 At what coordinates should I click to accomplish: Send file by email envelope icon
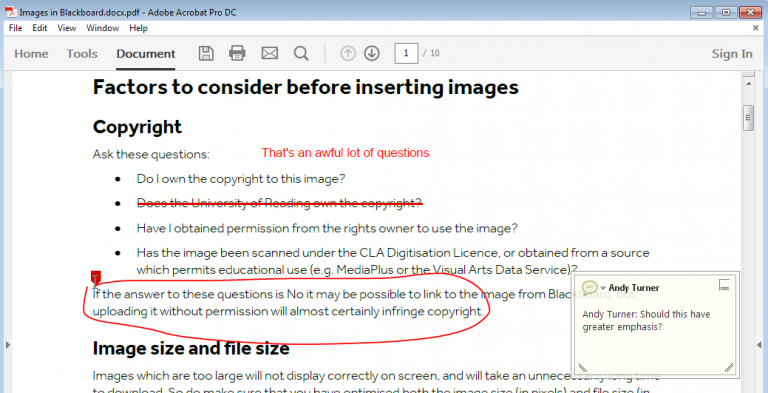tap(269, 53)
